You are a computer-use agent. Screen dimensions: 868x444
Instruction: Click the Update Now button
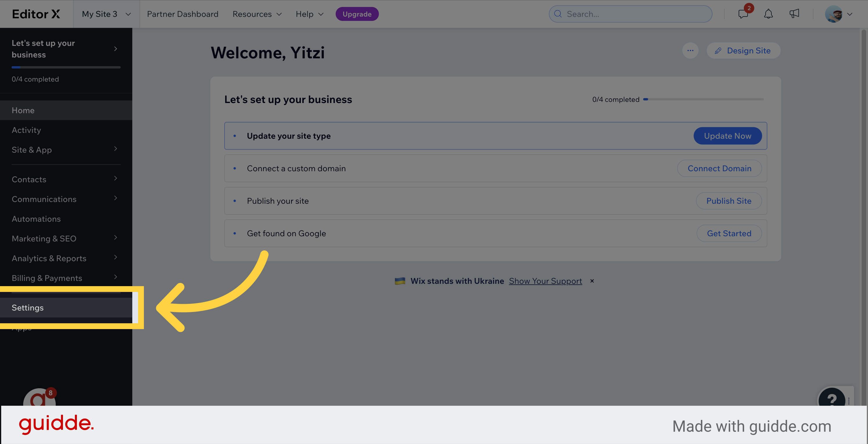click(x=728, y=136)
